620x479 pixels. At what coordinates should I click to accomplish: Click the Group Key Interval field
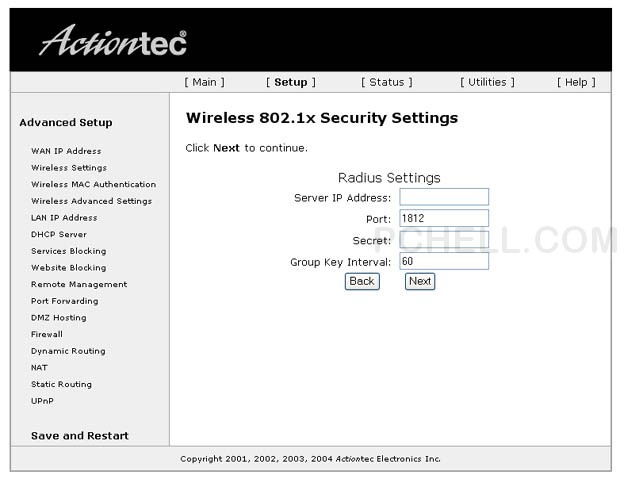tap(444, 261)
